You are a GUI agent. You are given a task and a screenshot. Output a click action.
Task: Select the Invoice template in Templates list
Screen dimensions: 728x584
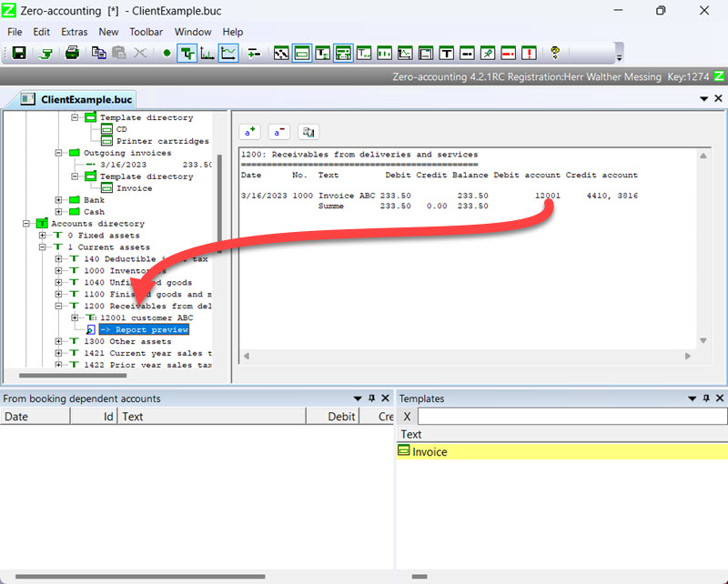[x=430, y=452]
